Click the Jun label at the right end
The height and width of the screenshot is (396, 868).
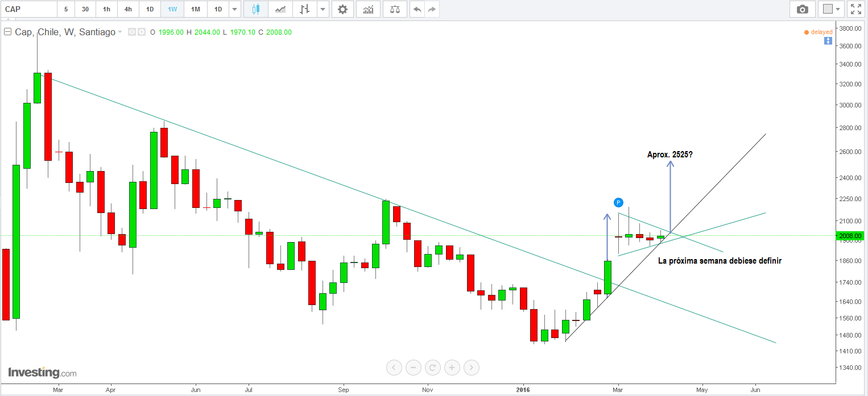tap(756, 390)
